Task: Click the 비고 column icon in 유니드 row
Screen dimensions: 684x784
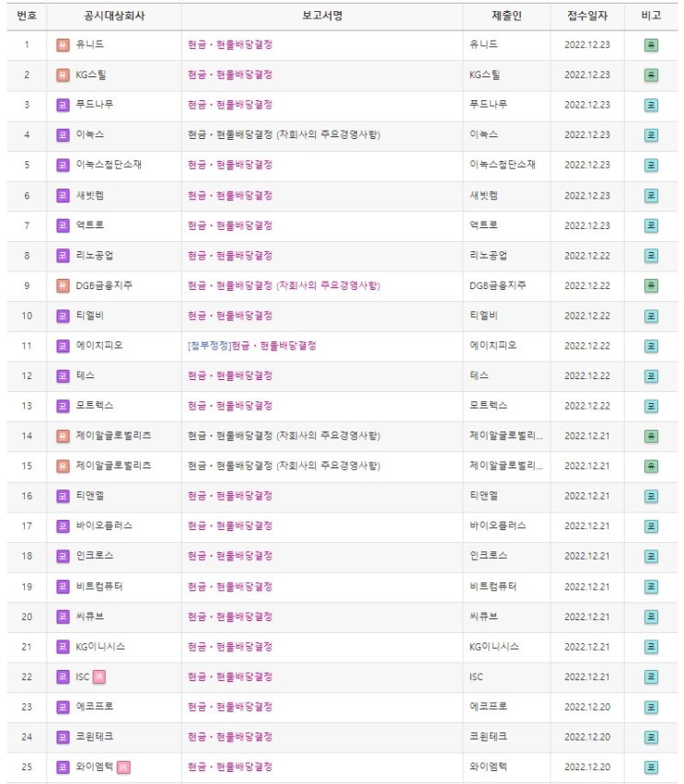Action: [651, 45]
